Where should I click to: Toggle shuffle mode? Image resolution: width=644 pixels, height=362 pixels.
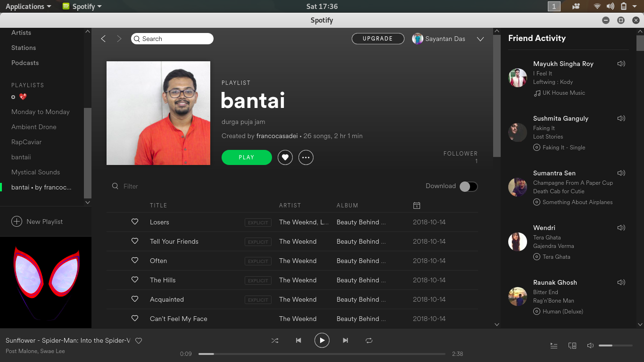point(275,340)
